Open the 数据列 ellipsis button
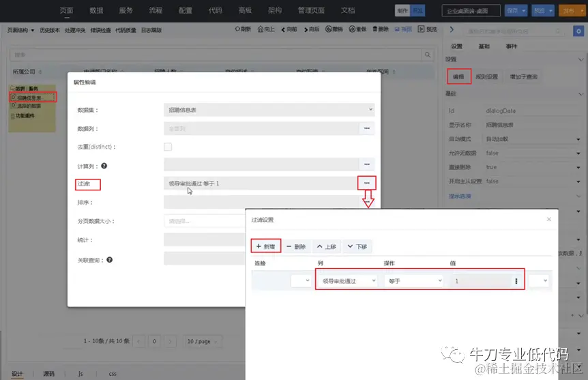The width and height of the screenshot is (588, 380). click(367, 128)
